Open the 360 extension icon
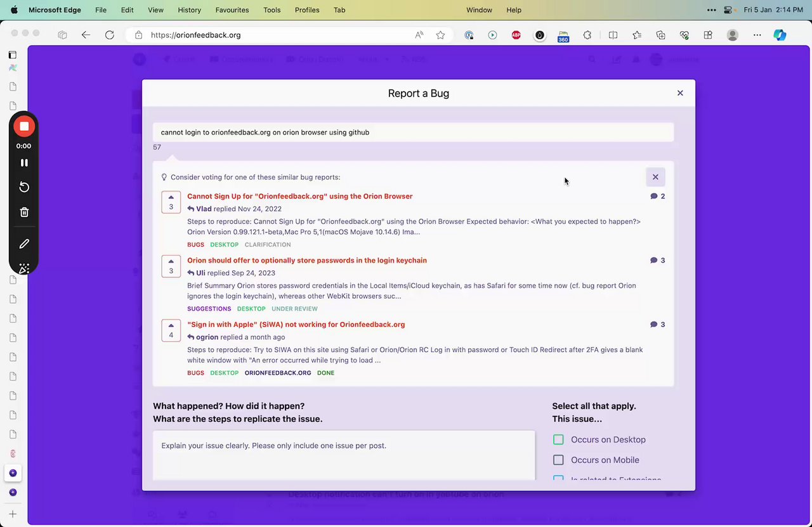This screenshot has width=812, height=527. [x=563, y=36]
